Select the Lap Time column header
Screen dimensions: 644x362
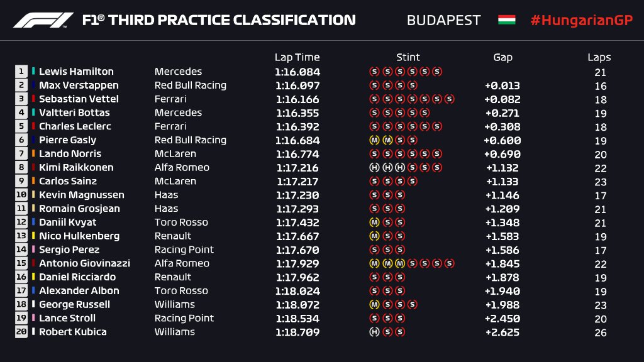point(297,57)
